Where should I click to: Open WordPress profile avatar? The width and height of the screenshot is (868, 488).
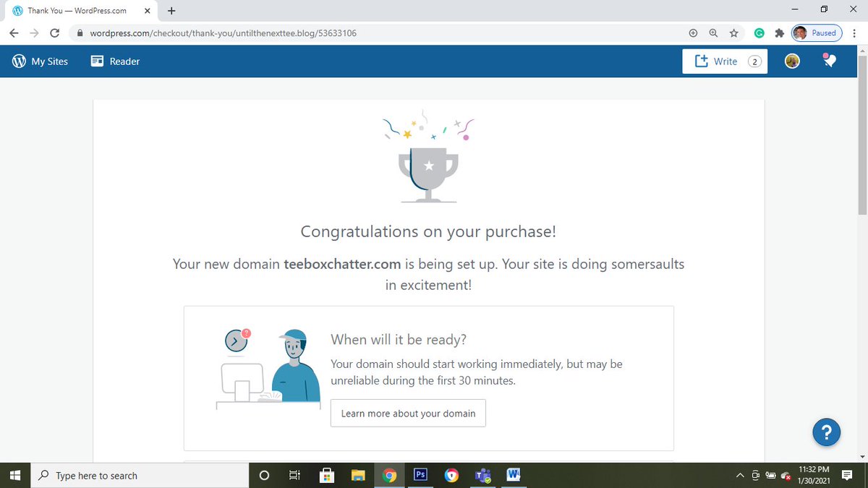click(793, 61)
